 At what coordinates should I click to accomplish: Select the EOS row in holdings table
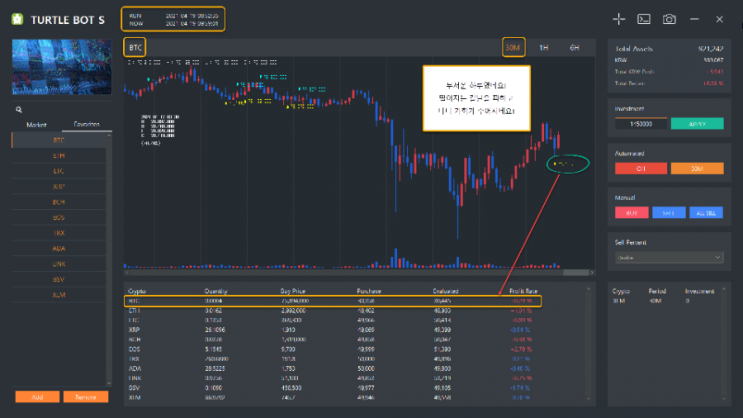click(333, 349)
